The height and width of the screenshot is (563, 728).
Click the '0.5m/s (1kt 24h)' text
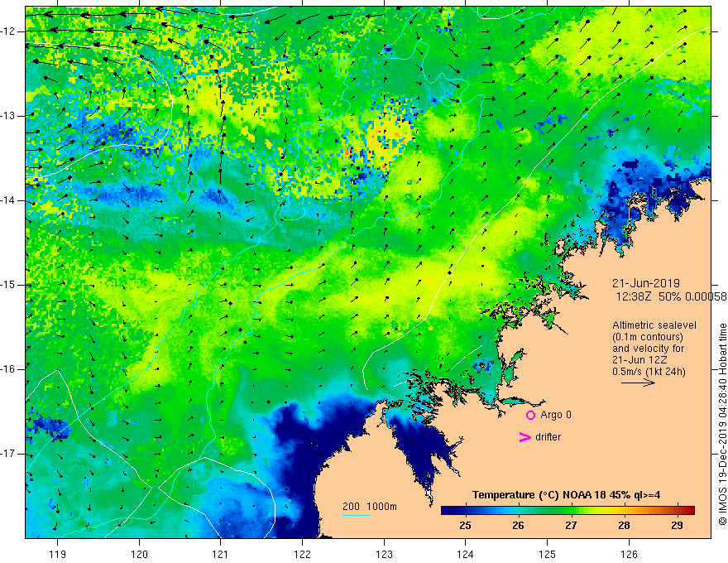coord(649,372)
